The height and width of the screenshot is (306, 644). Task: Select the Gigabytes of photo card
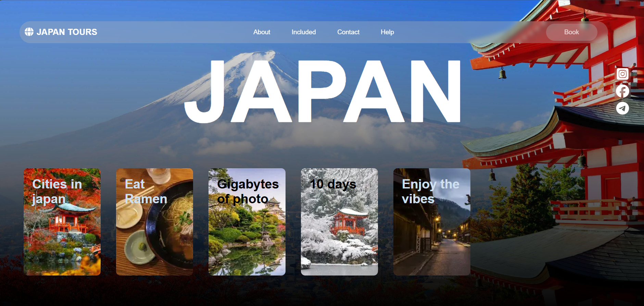[x=247, y=222]
